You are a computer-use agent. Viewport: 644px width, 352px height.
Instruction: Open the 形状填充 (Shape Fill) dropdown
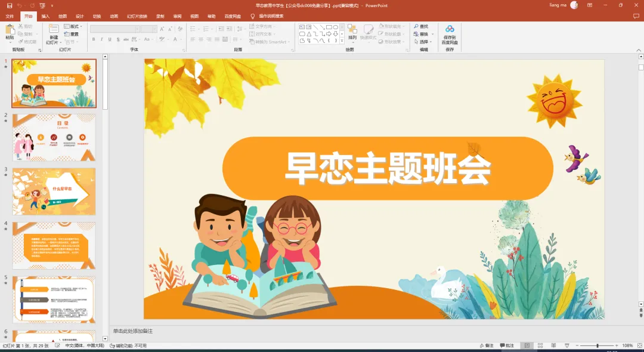point(391,26)
